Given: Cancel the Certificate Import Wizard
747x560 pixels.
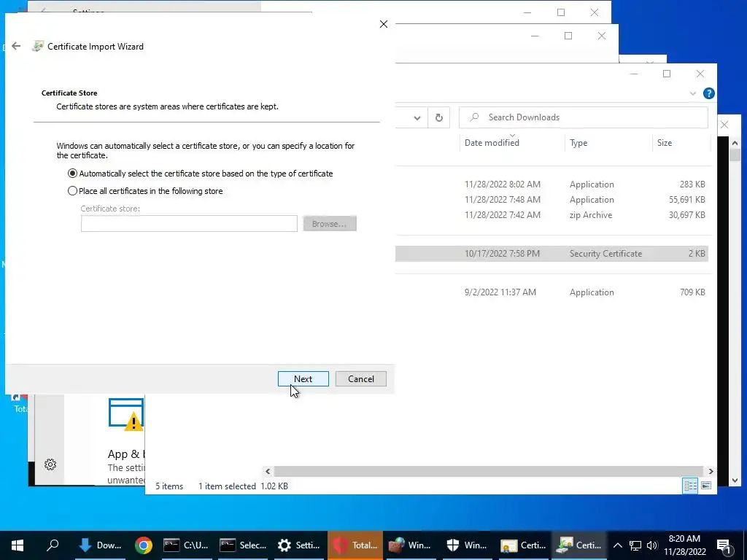Looking at the screenshot, I should (x=360, y=378).
